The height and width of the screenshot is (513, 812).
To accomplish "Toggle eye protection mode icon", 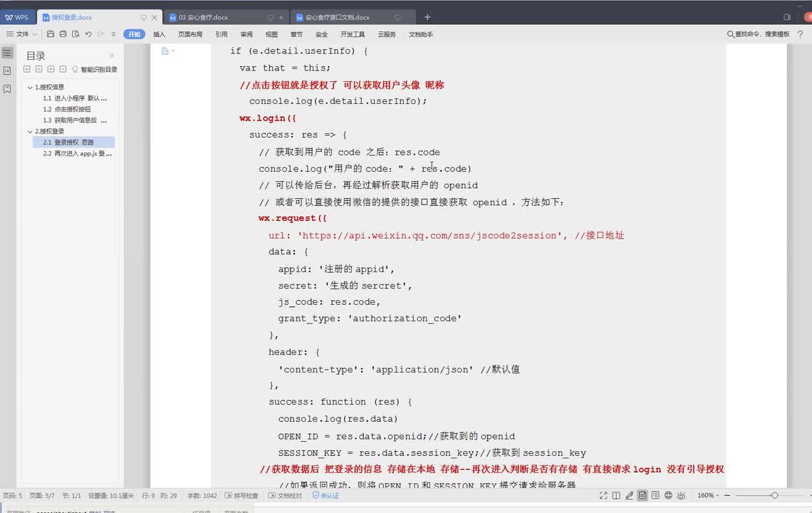I will (682, 496).
